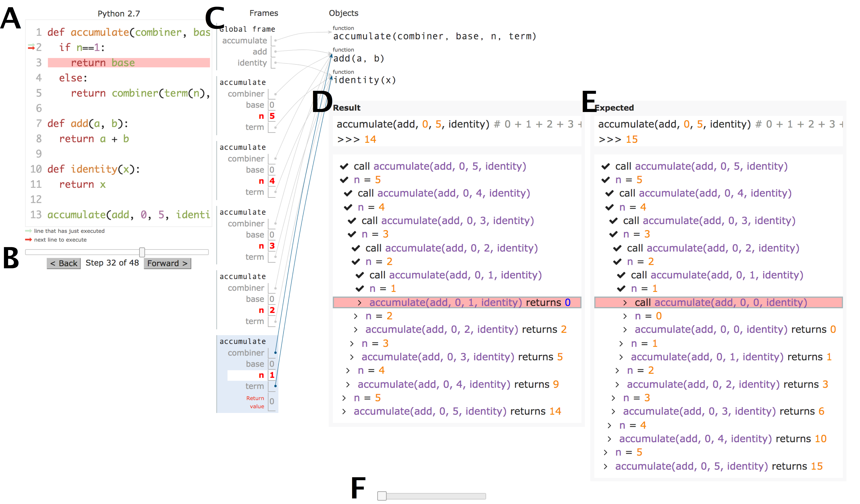The width and height of the screenshot is (860, 504).
Task: Click checkmark beside 'call accumulate(add, 0, 5, identity)' in Result
Action: click(x=344, y=166)
